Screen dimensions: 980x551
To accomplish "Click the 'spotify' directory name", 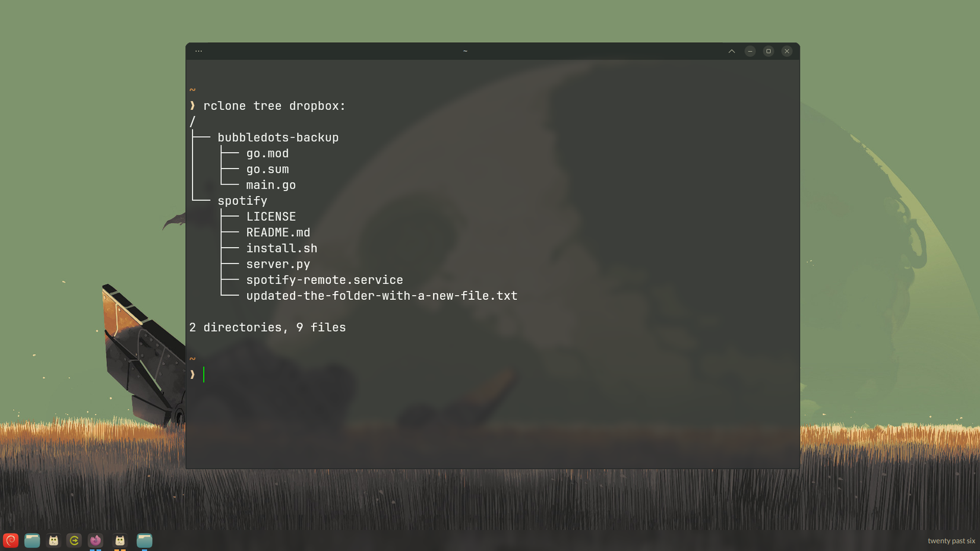I will tap(242, 201).
